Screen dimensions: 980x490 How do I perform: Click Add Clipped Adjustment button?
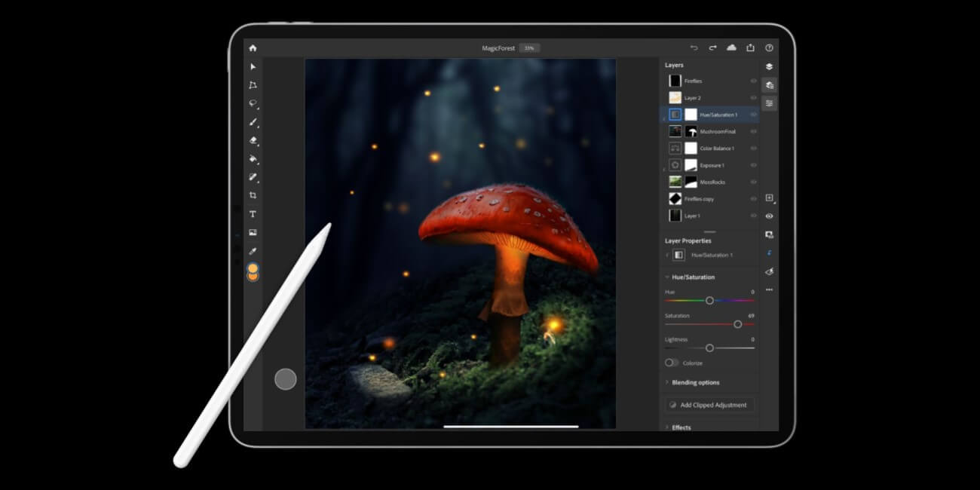click(x=709, y=405)
